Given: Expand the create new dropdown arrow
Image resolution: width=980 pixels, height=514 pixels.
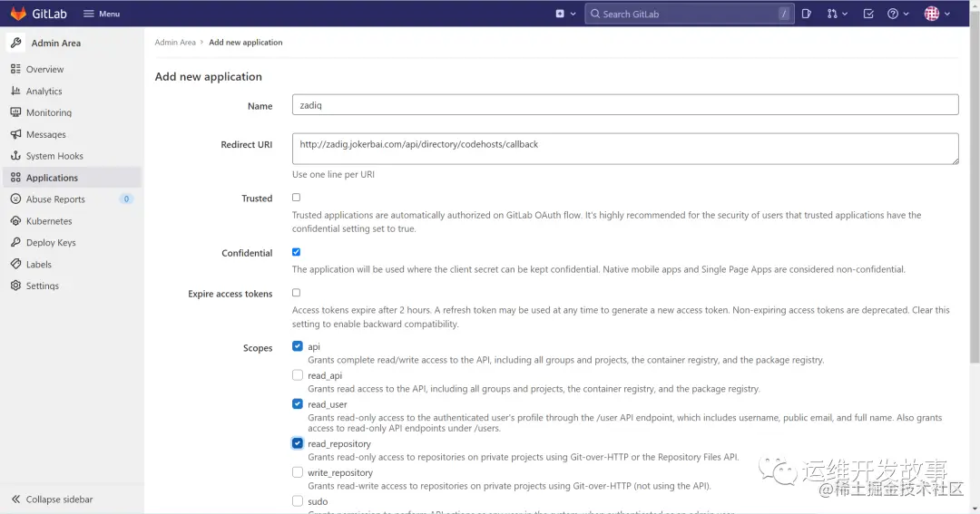Looking at the screenshot, I should coord(573,14).
